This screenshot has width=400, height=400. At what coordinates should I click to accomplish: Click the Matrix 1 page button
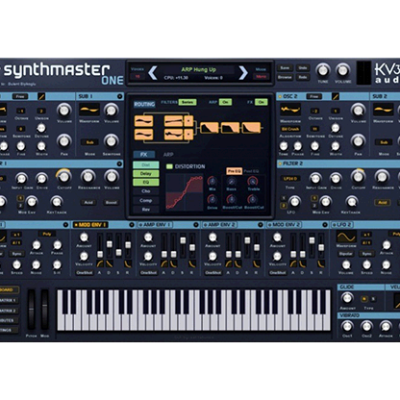[x=8, y=300]
